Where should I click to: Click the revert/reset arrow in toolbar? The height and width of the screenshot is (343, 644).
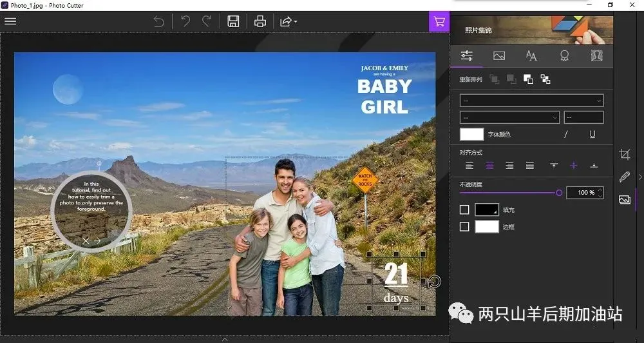(159, 21)
